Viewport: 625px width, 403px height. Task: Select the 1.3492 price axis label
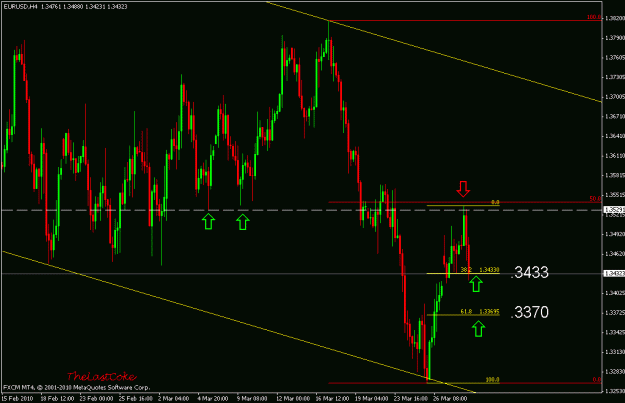tap(615, 234)
